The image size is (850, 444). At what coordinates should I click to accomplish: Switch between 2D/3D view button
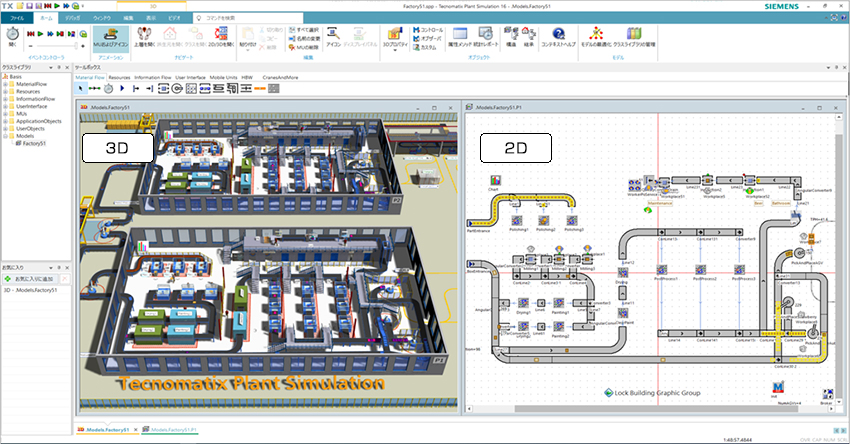(221, 37)
